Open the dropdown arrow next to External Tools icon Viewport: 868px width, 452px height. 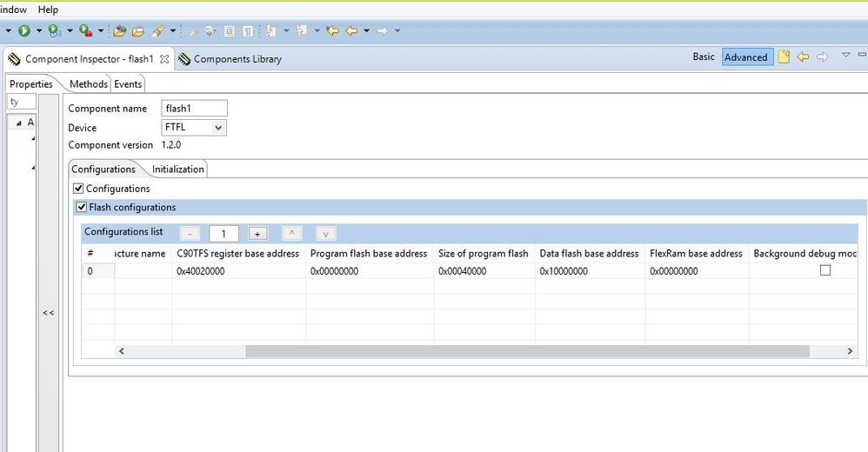tap(101, 31)
